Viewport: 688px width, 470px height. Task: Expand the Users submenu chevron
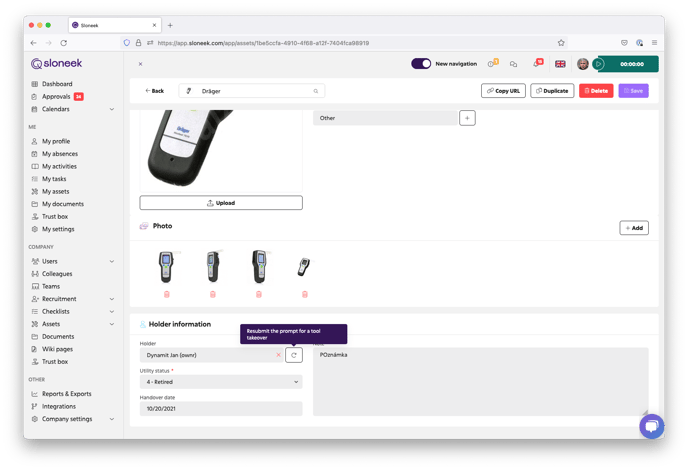point(112,261)
